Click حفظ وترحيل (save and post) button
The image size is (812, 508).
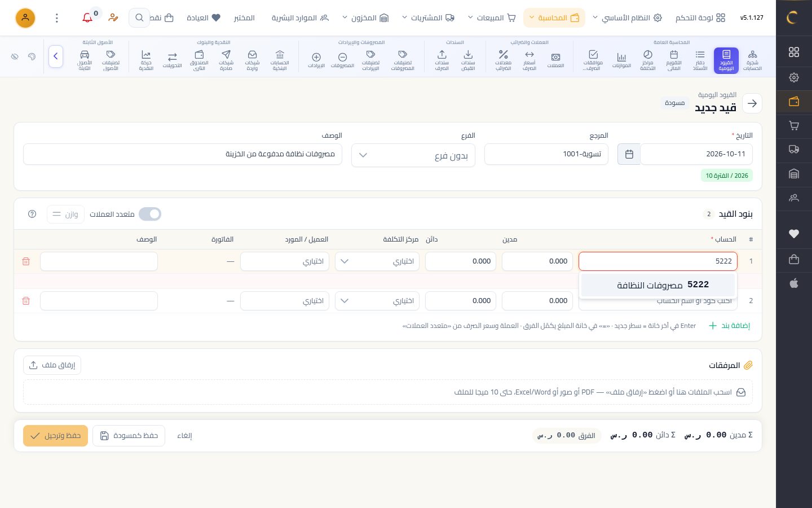(55, 436)
